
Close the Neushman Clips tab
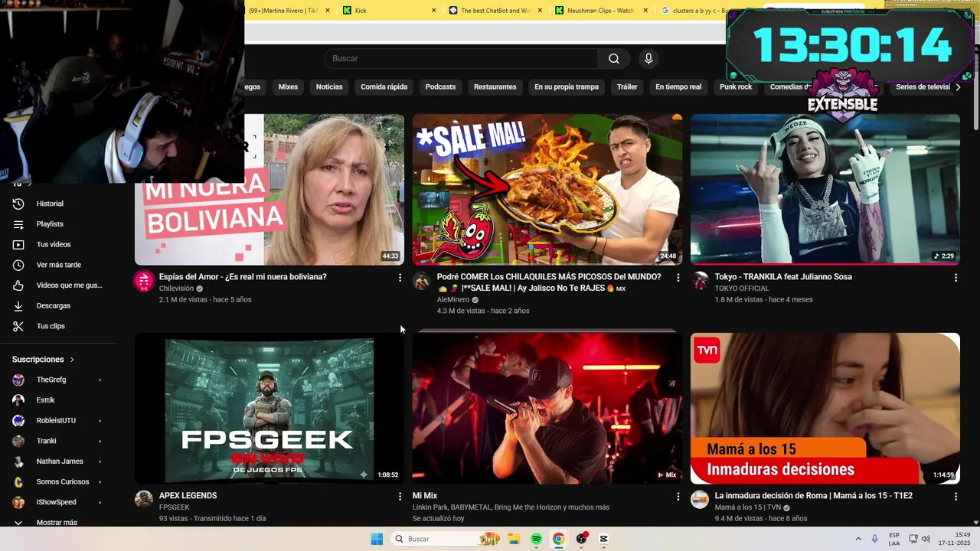pos(645,11)
